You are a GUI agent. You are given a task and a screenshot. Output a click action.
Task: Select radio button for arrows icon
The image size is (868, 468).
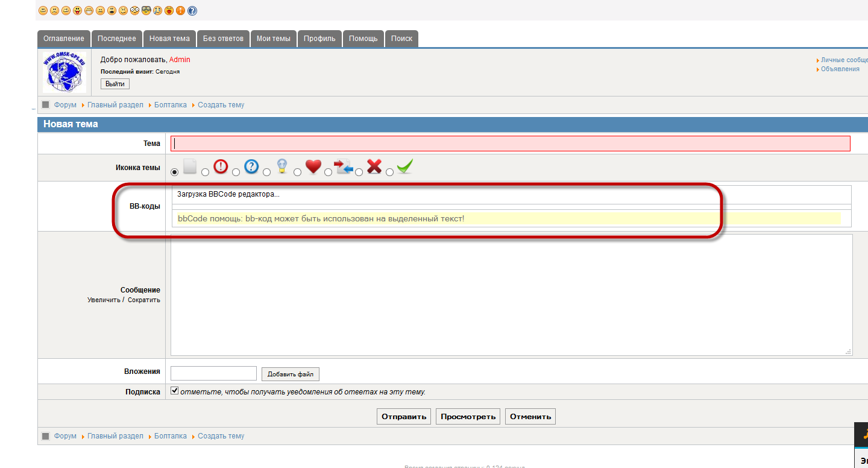[x=329, y=172]
